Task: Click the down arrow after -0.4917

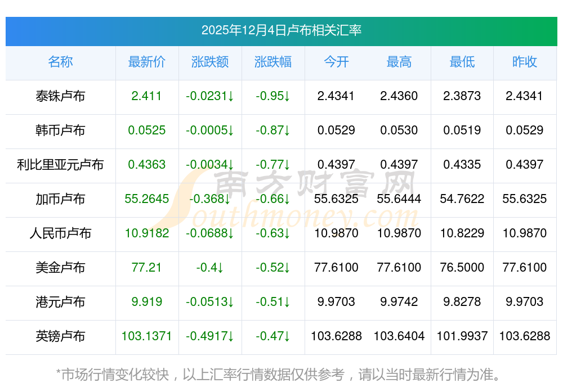Action: pyautogui.click(x=230, y=336)
